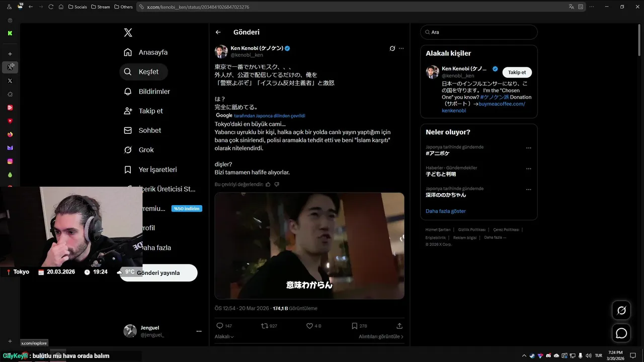
Task: Open the browser three-dot menu
Action: 592,7
